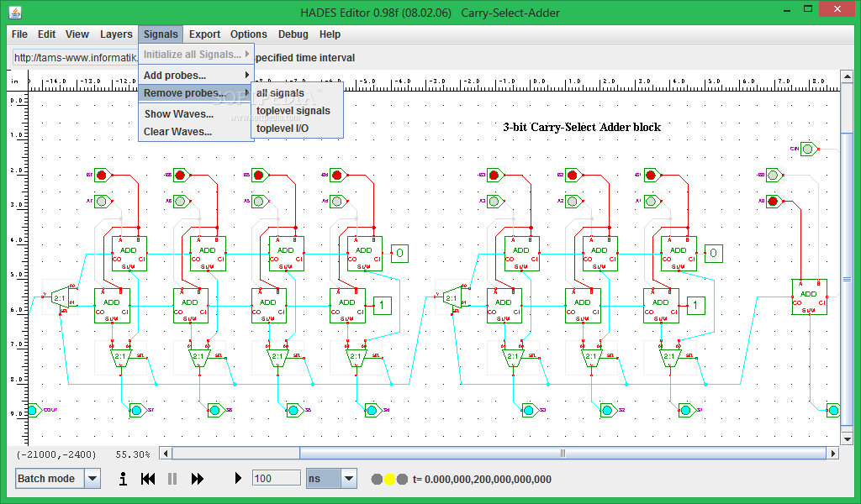
Task: Select the 2:1 mux feeding output S3
Action: point(513,356)
